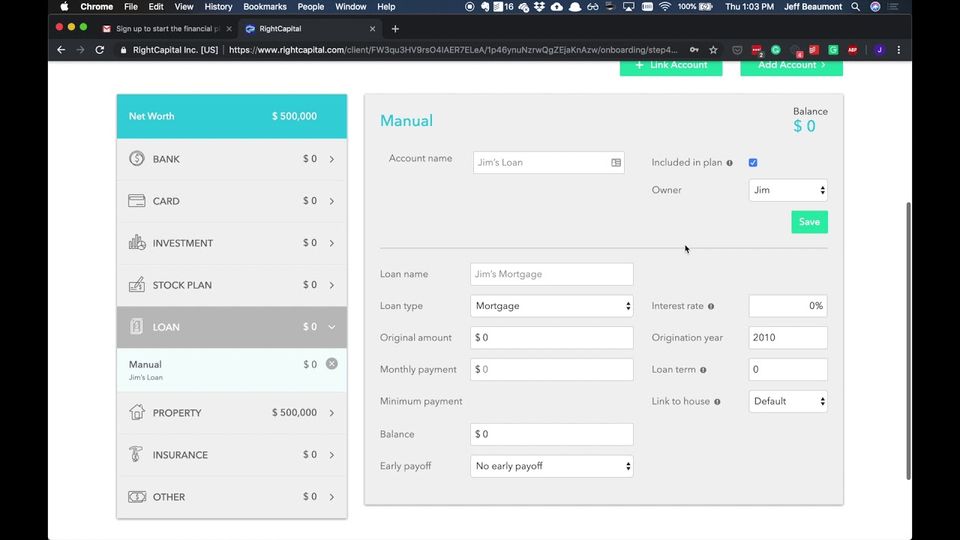Click the Origination year field
This screenshot has width=960, height=540.
[x=788, y=338]
